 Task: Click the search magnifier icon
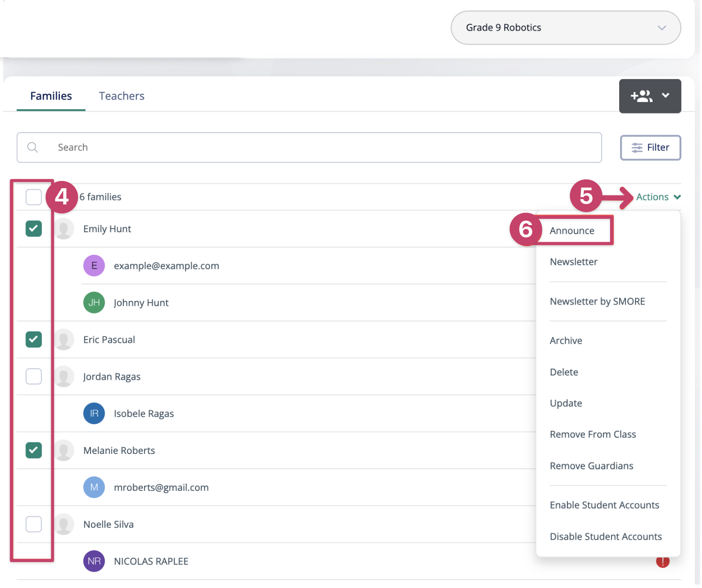(33, 147)
